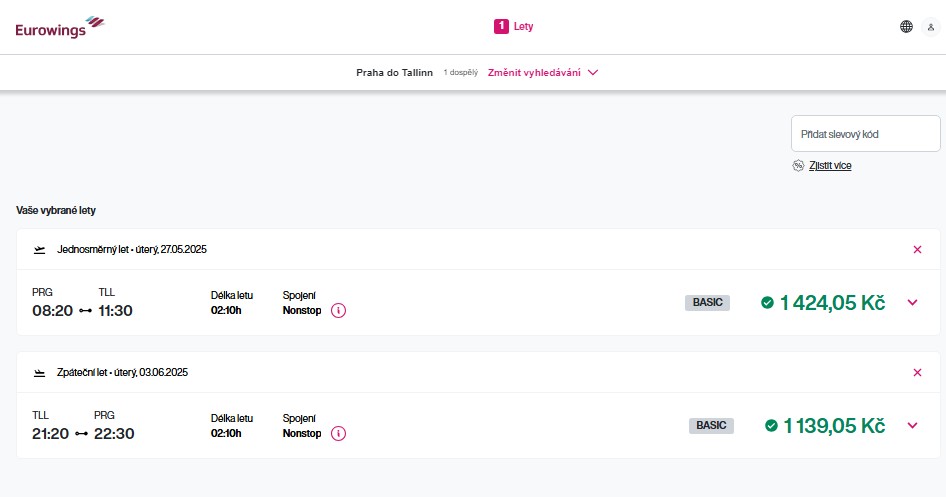Click the takeoff plane icon for Jednosměrný let

[39, 250]
